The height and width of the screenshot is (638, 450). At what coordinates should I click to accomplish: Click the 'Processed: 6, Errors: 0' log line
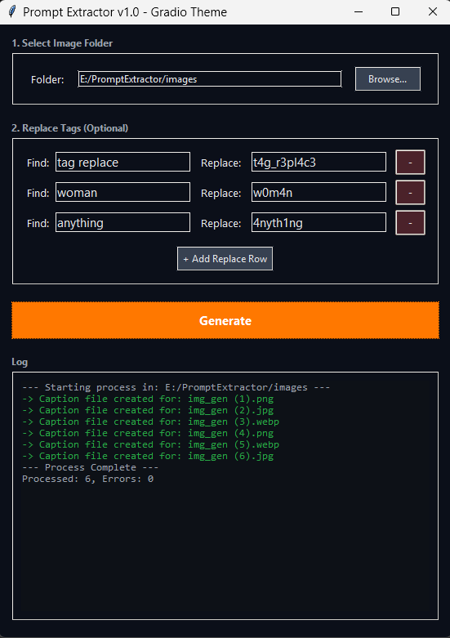tap(88, 478)
